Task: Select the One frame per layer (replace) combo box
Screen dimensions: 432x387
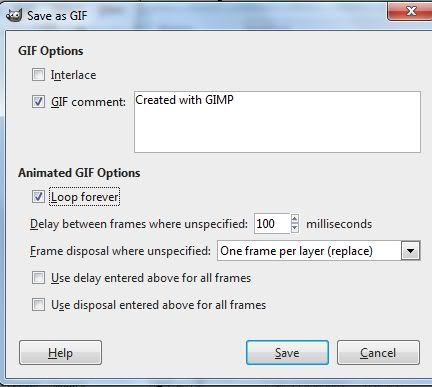Action: click(x=319, y=251)
